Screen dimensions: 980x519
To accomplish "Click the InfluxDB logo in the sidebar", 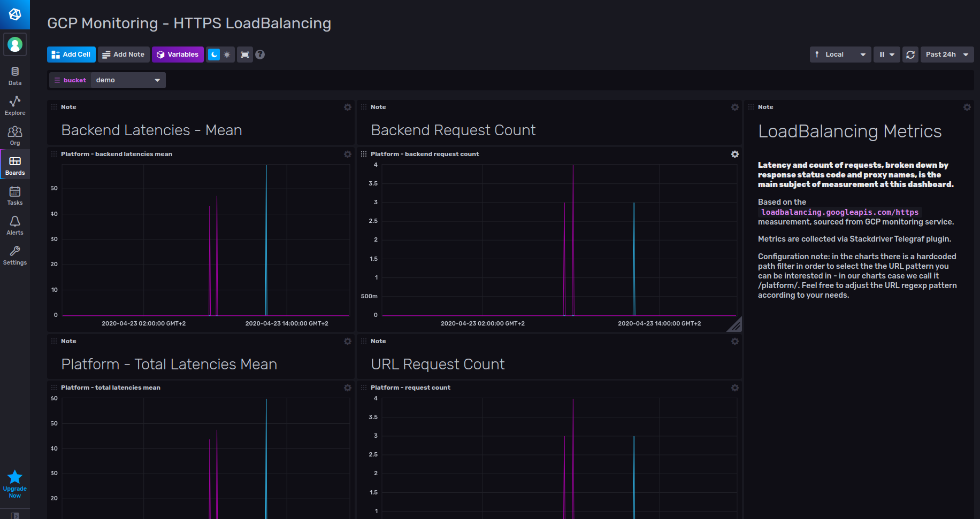I will [x=15, y=14].
